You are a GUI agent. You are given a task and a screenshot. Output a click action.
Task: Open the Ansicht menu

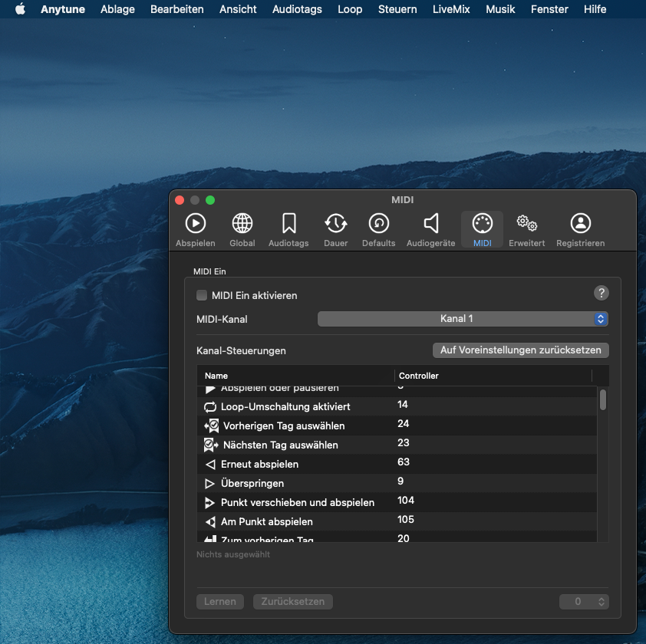coord(238,9)
